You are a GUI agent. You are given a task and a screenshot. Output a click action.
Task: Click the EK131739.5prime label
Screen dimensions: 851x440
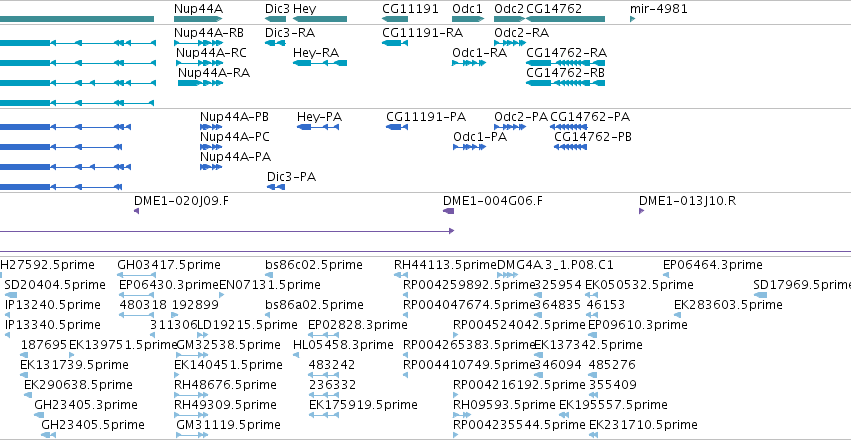(74, 365)
